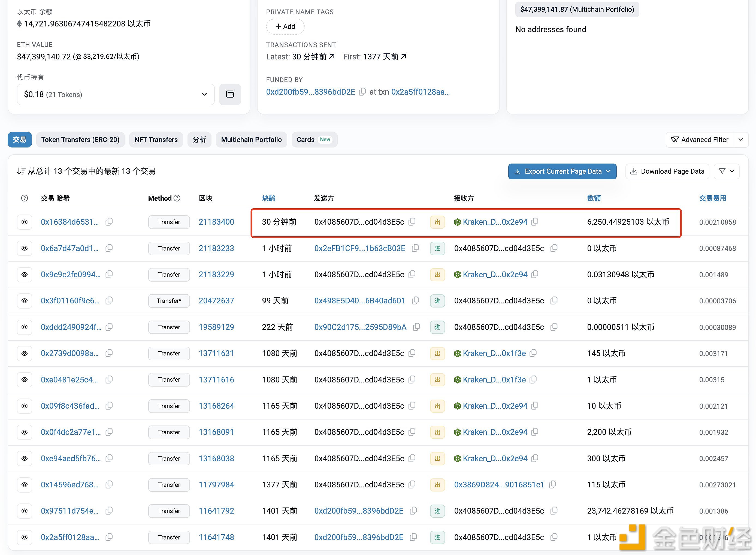
Task: Copy transaction hash 0x6a7d47a0d1
Action: coord(109,248)
